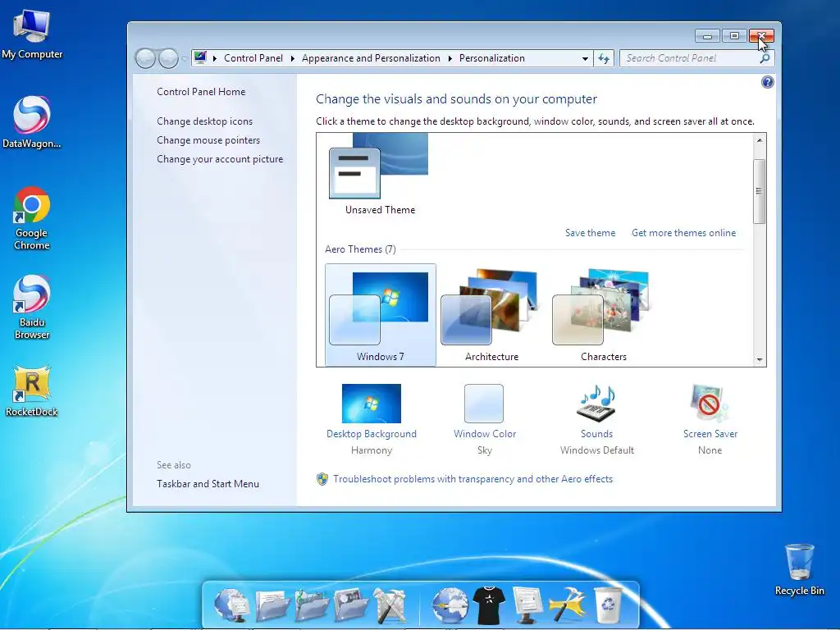Screen dimensions: 840x630
Task: Click the Sky window color swatch
Action: (x=484, y=404)
